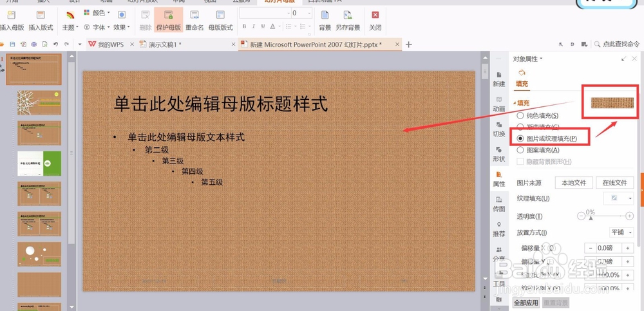
Task: Select the first slide master thumbnail
Action: (33, 69)
